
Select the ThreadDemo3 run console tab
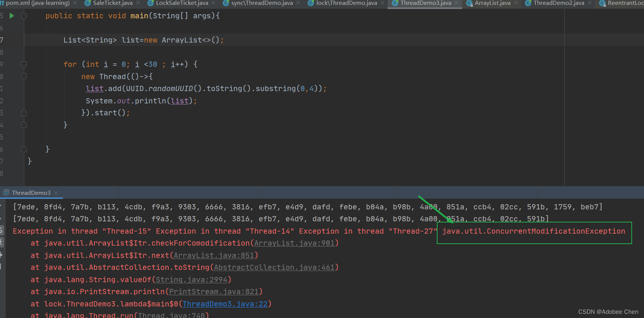[x=31, y=193]
